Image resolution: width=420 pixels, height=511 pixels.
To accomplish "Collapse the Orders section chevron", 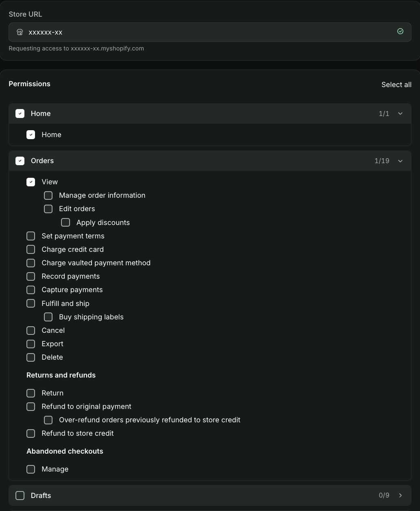I will [x=400, y=161].
